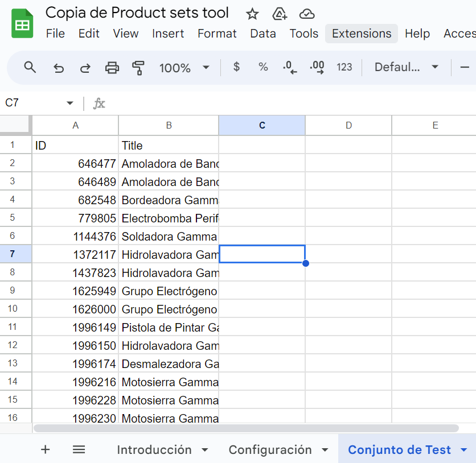This screenshot has height=463, width=476.
Task: Select the cell containing 1372117
Action: click(75, 254)
